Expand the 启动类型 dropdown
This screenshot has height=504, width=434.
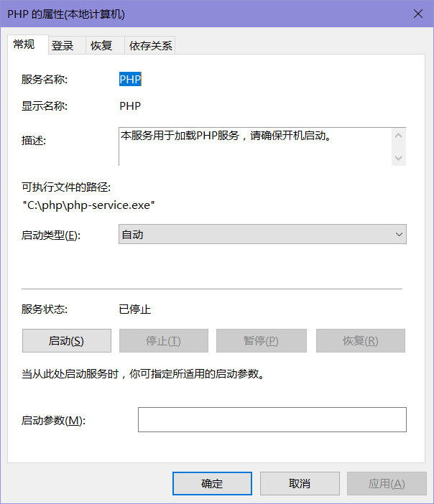click(x=262, y=234)
